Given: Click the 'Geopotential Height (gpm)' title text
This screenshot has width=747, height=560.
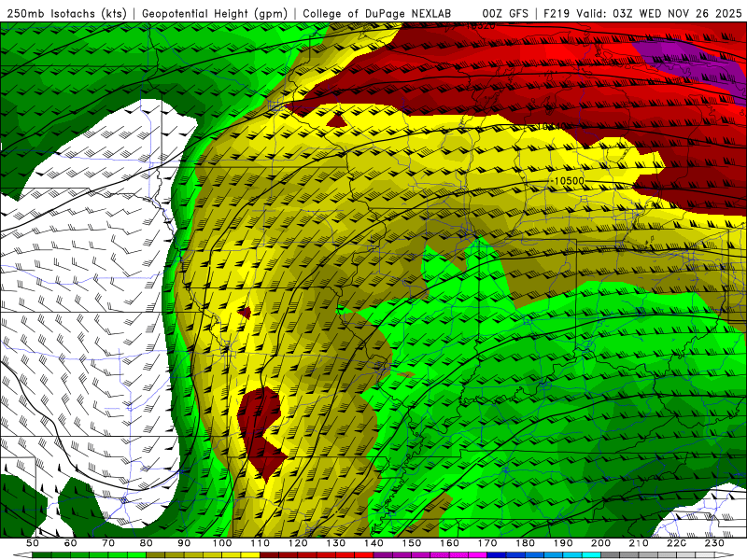Looking at the screenshot, I should pyautogui.click(x=214, y=13).
